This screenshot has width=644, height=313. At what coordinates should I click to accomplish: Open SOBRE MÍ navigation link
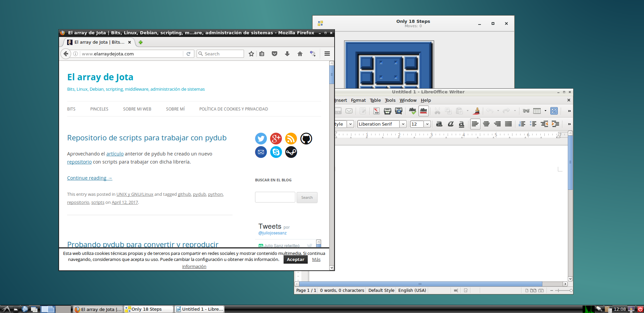[x=175, y=109]
